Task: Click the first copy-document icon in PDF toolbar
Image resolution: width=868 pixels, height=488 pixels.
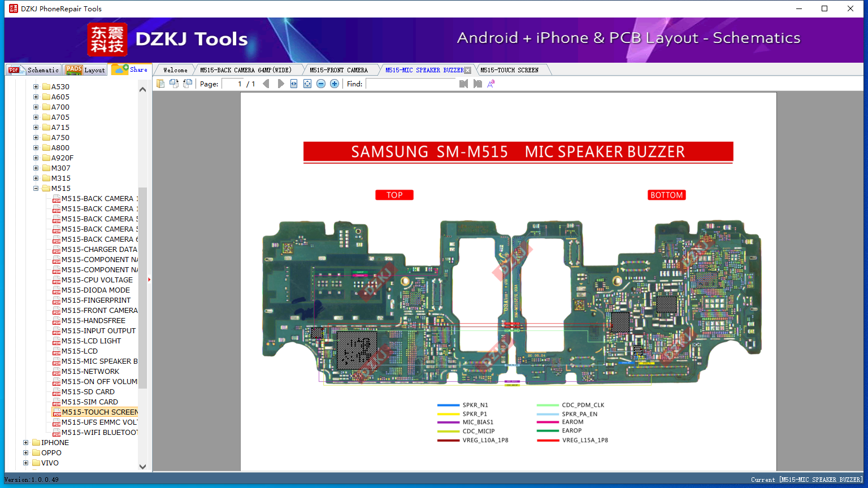Action: pyautogui.click(x=160, y=84)
